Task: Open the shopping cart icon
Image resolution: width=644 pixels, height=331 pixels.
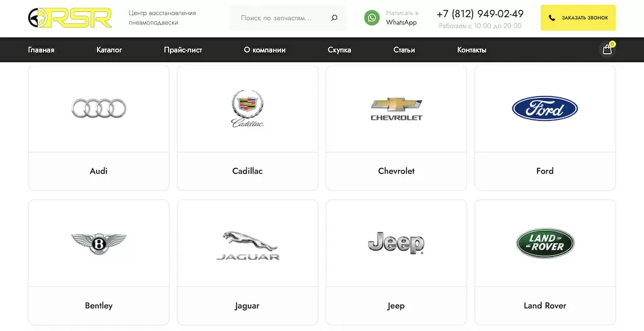Action: pos(608,49)
